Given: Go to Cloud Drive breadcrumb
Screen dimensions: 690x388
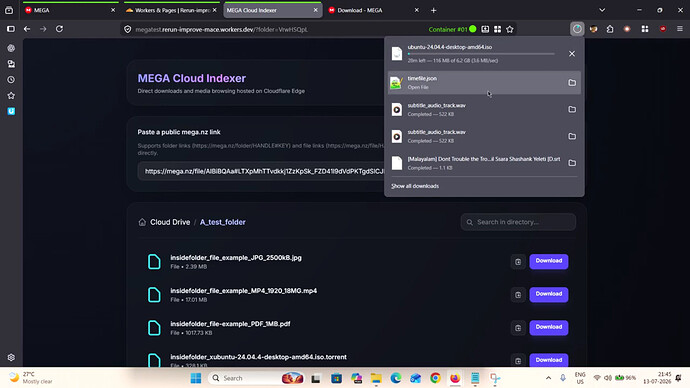Looking at the screenshot, I should point(170,222).
